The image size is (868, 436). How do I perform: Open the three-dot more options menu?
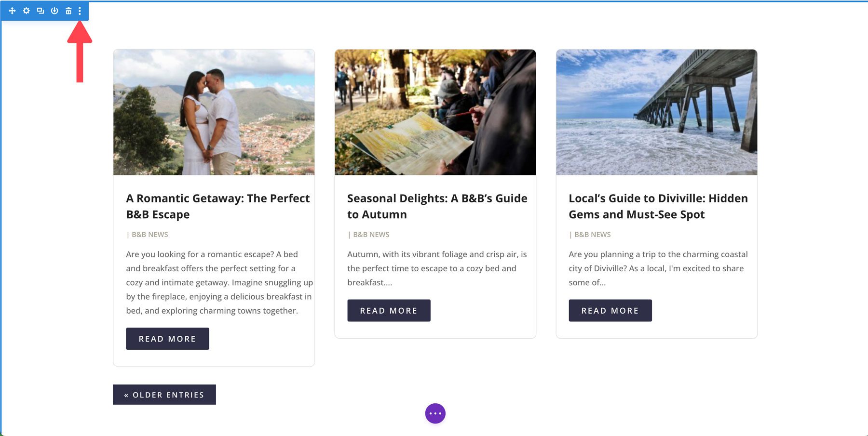(x=80, y=11)
